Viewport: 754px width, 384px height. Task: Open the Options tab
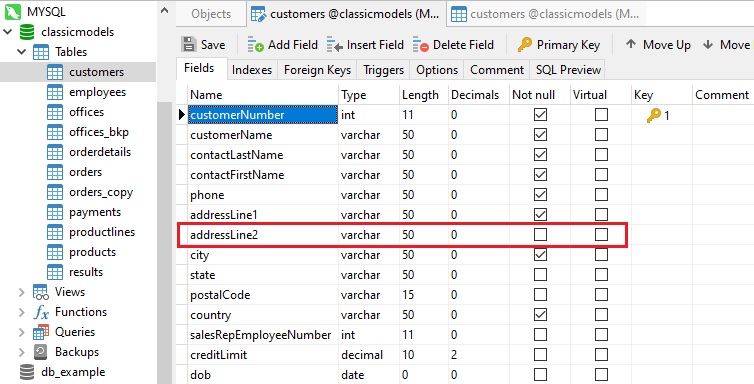437,70
